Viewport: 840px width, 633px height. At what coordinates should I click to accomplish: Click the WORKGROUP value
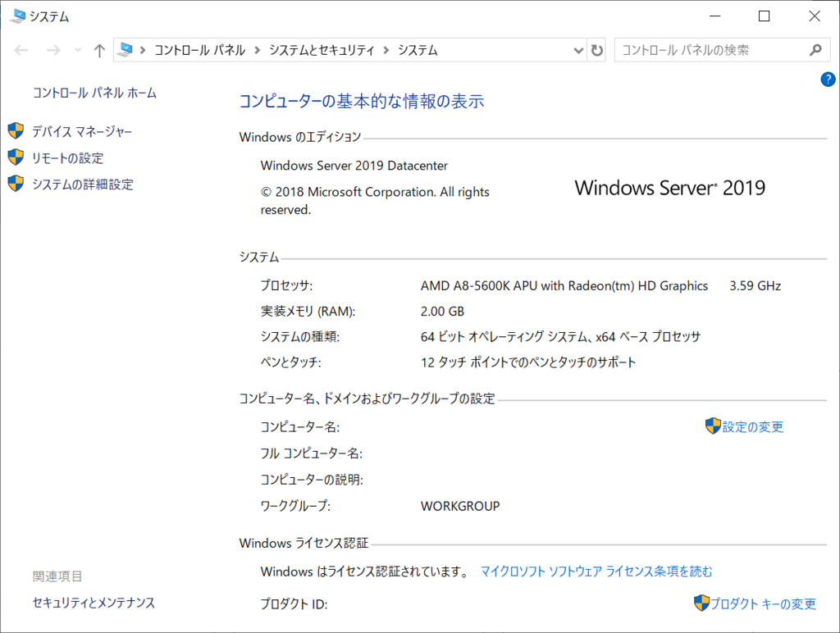pos(460,506)
